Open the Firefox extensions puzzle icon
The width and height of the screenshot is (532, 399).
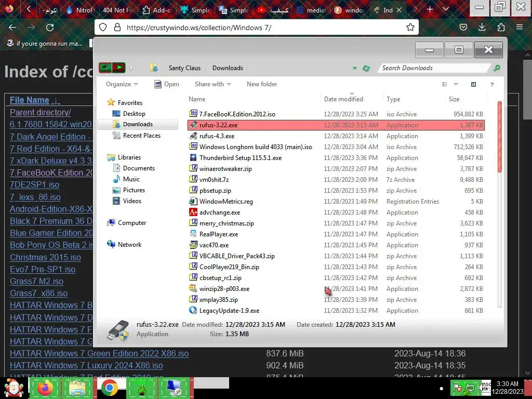[501, 27]
